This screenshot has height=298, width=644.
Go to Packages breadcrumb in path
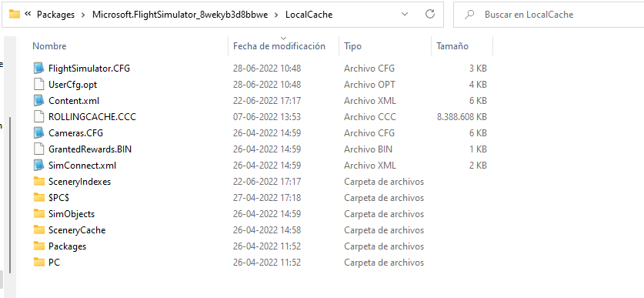point(56,15)
